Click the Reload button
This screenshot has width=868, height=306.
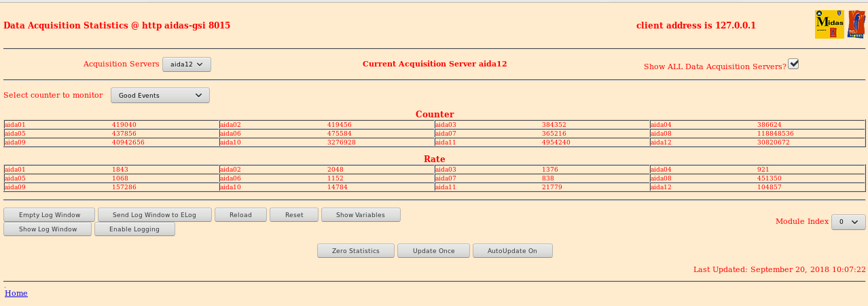point(240,215)
